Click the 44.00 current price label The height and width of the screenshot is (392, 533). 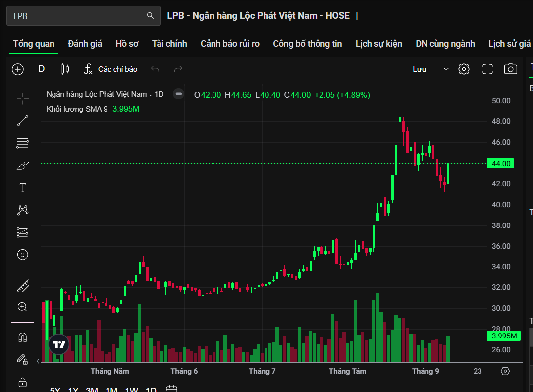(x=500, y=164)
